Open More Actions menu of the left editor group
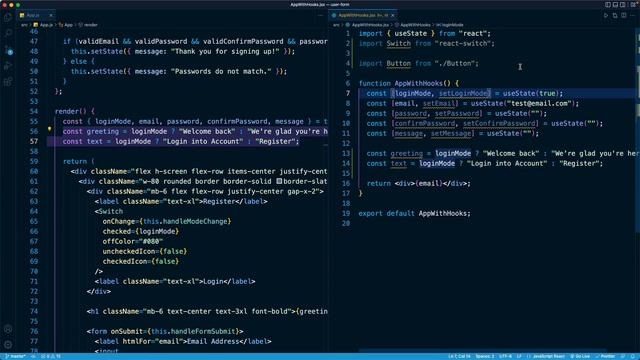 click(320, 15)
